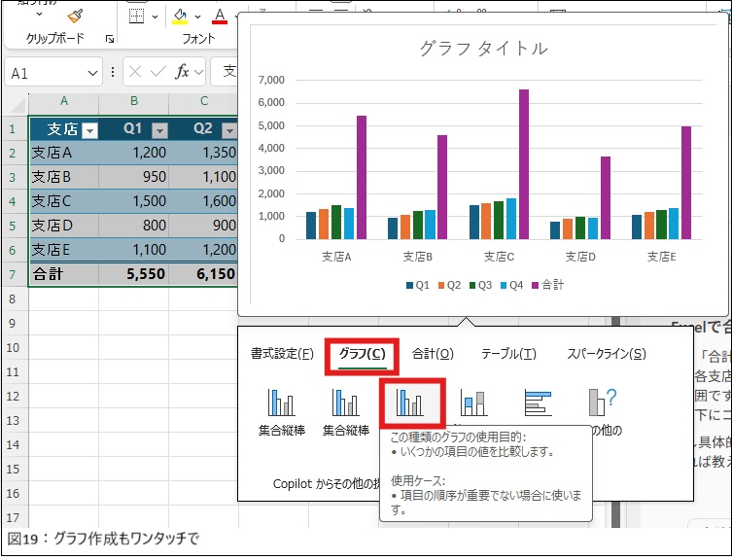732x560 pixels.
Task: Open the Q1 column filter dropdown
Action: [159, 130]
